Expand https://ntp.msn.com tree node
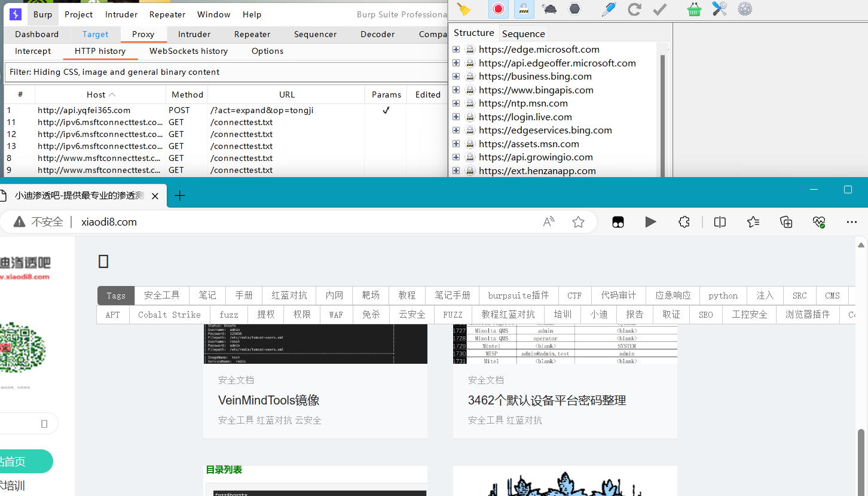Screen dimensions: 868x496 point(456,104)
